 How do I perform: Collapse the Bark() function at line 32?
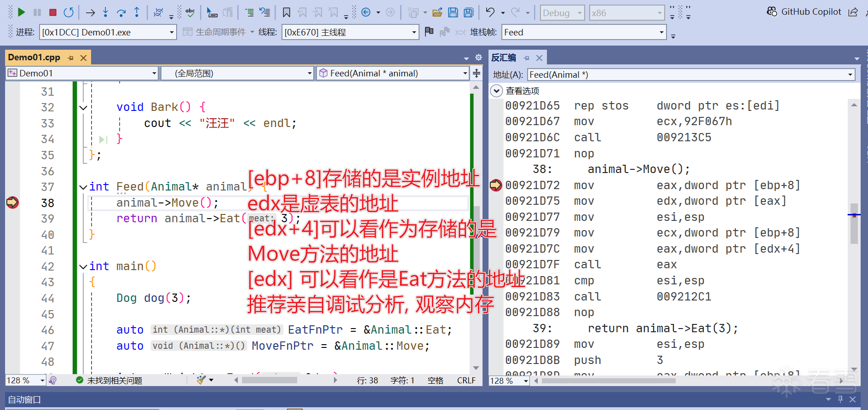pyautogui.click(x=83, y=108)
